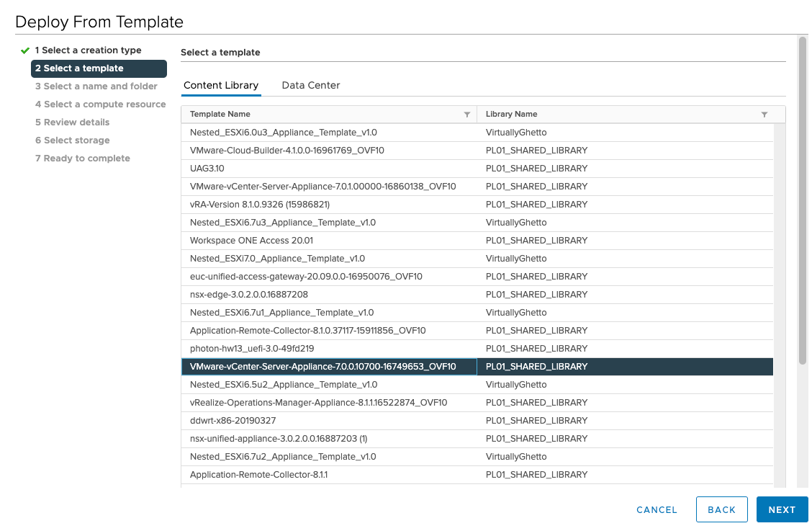This screenshot has width=812, height=531.
Task: Click the Template Name column filter icon
Action: click(467, 115)
